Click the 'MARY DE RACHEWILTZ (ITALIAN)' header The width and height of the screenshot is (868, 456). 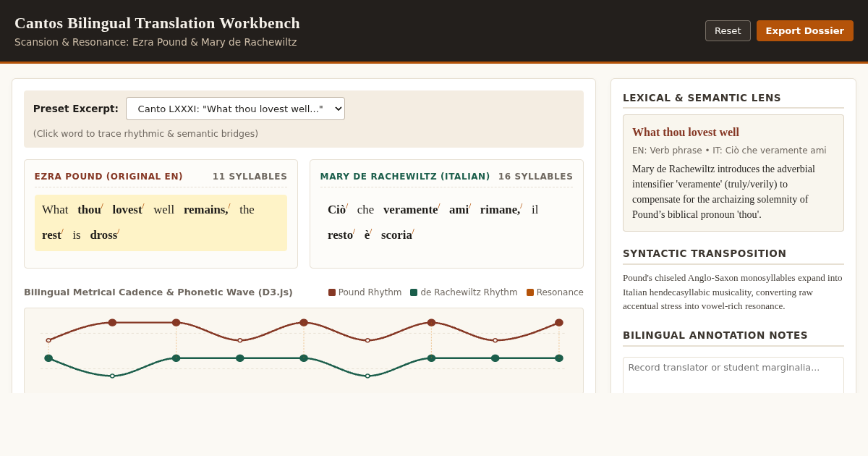[405, 177]
